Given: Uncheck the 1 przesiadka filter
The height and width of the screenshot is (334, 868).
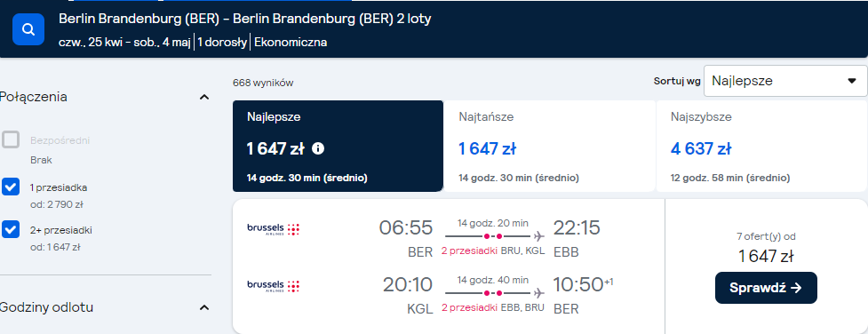Looking at the screenshot, I should 11,187.
